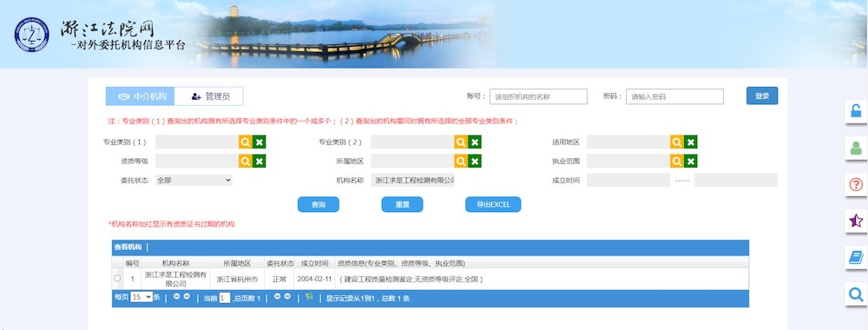The image size is (868, 330).
Task: Click the blue unlock padlock sidebar icon
Action: pyautogui.click(x=856, y=112)
